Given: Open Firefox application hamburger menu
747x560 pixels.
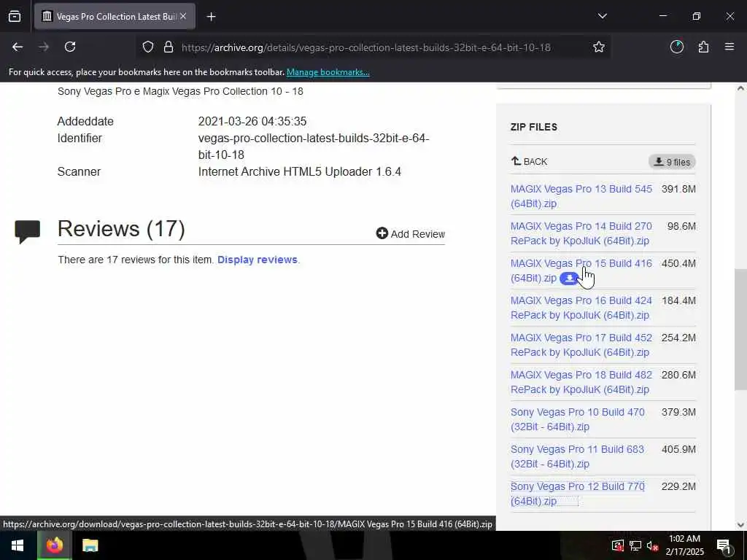Looking at the screenshot, I should tap(729, 47).
